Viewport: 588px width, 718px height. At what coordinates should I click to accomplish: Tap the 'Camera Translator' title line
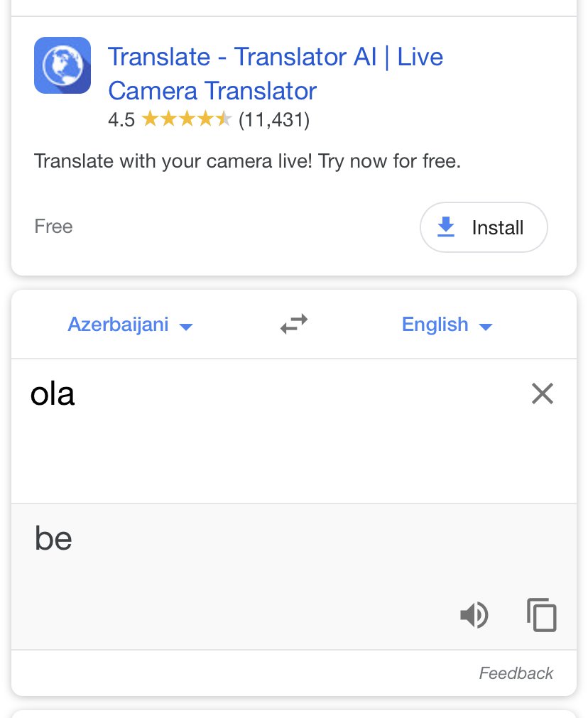pos(212,91)
